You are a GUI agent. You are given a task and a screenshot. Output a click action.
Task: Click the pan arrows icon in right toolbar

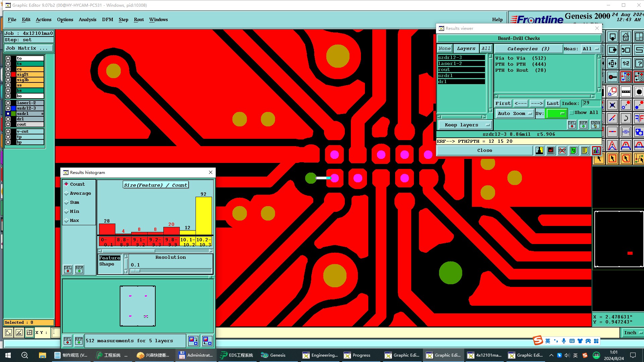[x=612, y=63]
